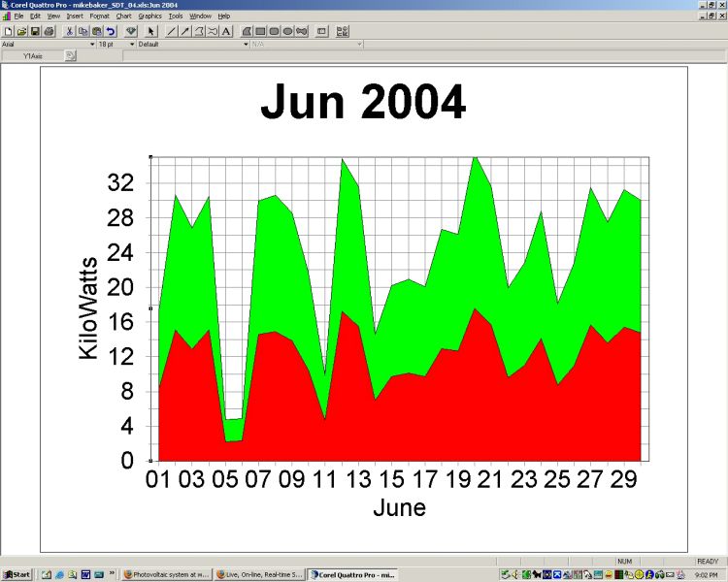This screenshot has height=582, width=728.
Task: Click the KiloWatts y-axis label
Action: (88, 308)
